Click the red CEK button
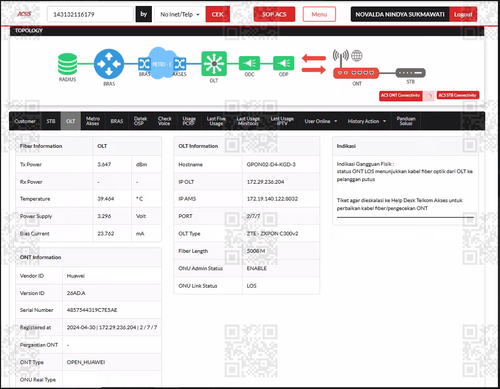The height and width of the screenshot is (389, 500). [218, 14]
